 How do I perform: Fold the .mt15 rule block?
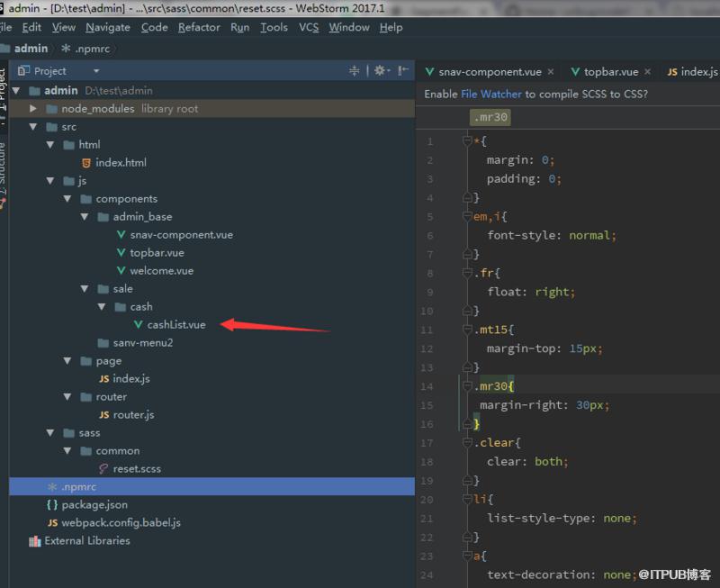(467, 330)
